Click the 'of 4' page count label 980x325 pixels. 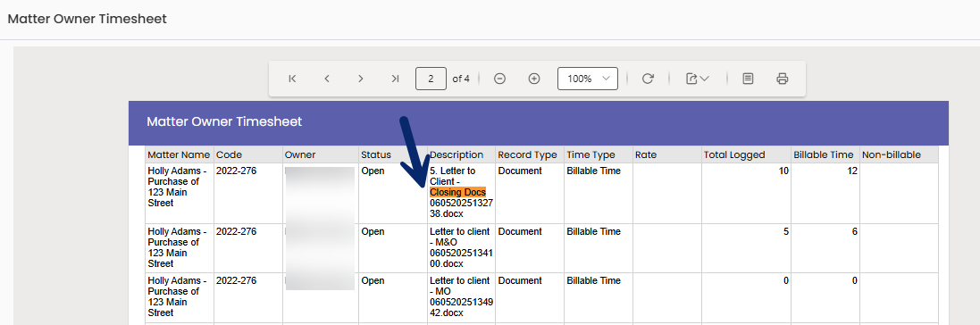coord(461,79)
